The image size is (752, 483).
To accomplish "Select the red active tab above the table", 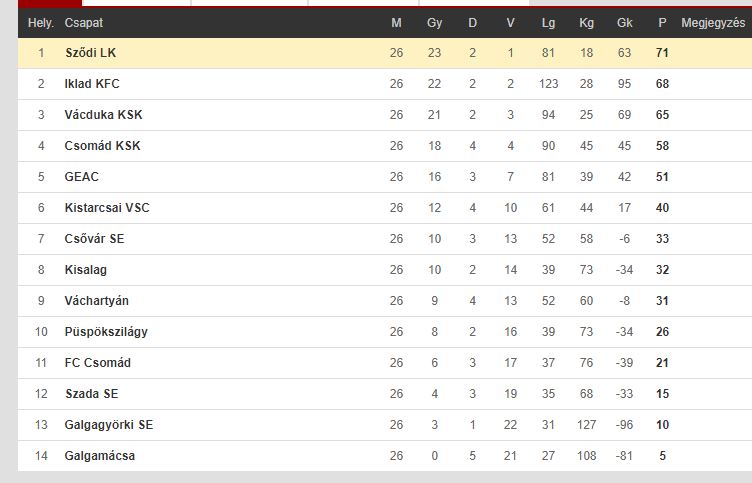I will [50, 3].
